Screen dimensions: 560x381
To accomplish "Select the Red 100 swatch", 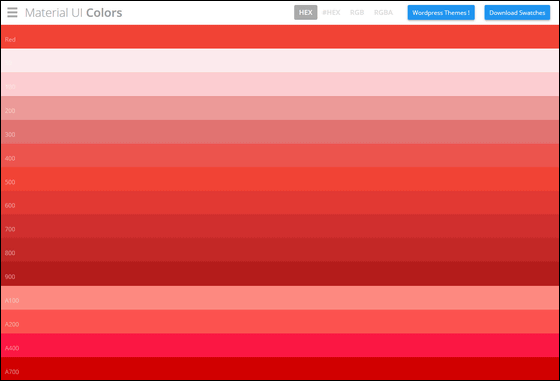I will tap(280, 84).
